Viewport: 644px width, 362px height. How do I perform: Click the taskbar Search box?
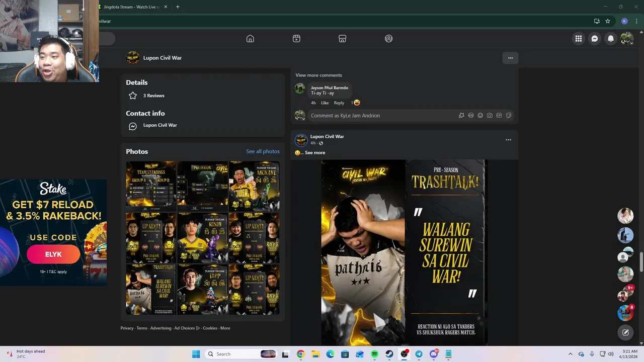(x=242, y=354)
